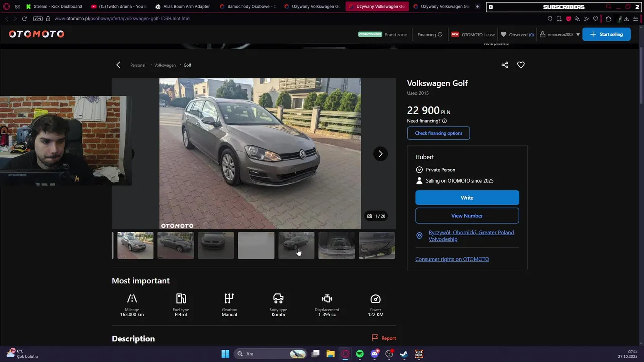Click the browser extensions cube icon

point(608,19)
